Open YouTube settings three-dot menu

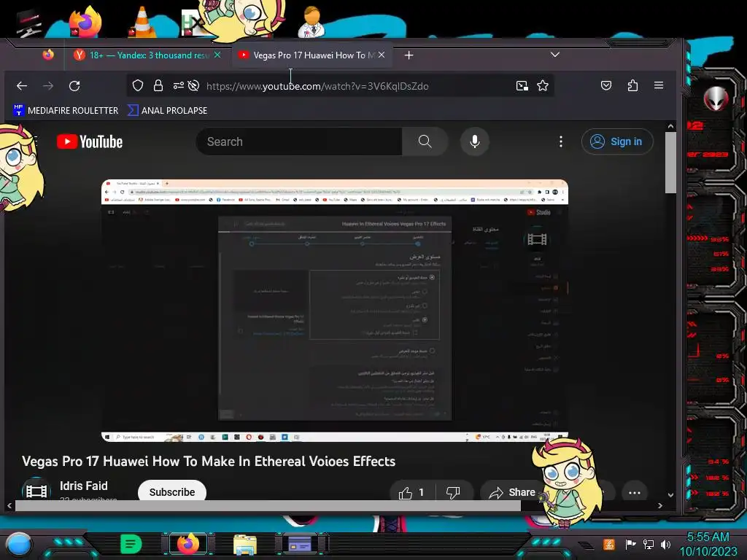tap(561, 141)
